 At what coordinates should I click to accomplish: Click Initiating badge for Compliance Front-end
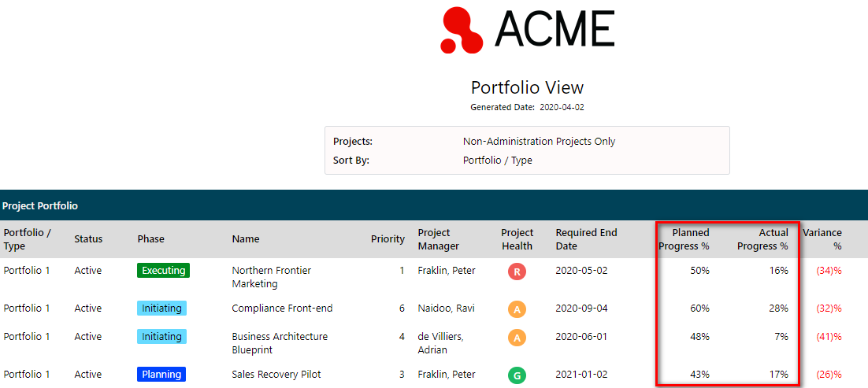[x=161, y=309]
